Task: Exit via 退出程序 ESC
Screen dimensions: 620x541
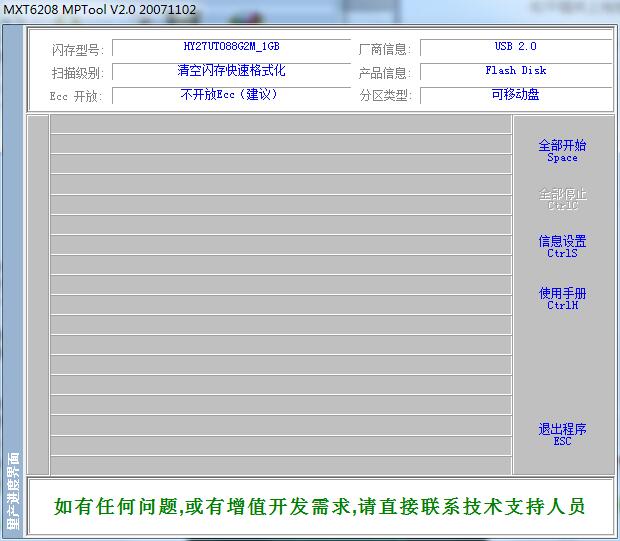Action: pos(562,434)
